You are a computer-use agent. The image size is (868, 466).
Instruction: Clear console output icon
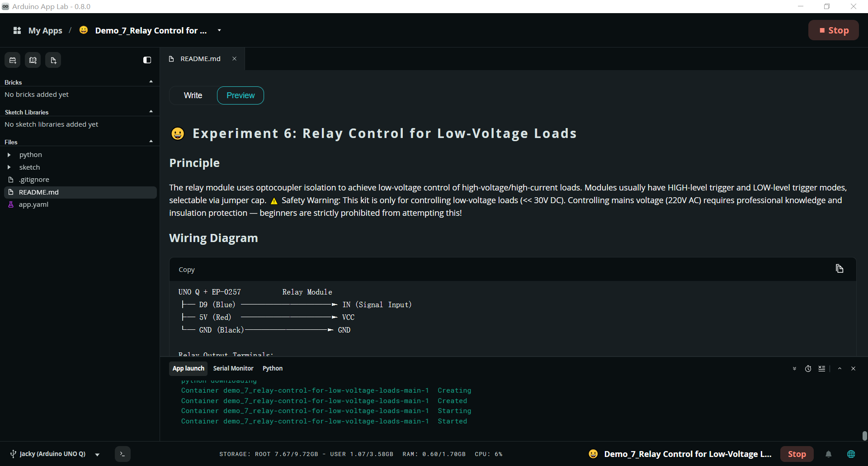coord(822,369)
